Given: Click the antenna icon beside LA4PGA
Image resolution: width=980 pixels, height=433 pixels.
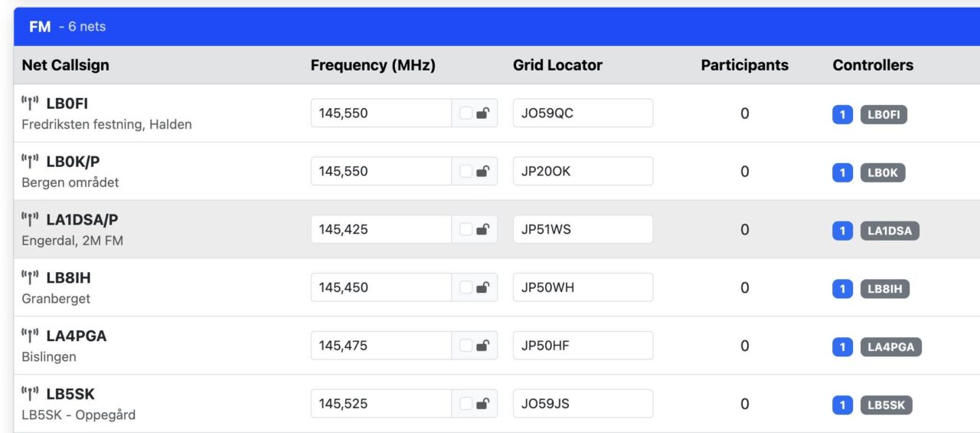Looking at the screenshot, I should click(x=31, y=337).
